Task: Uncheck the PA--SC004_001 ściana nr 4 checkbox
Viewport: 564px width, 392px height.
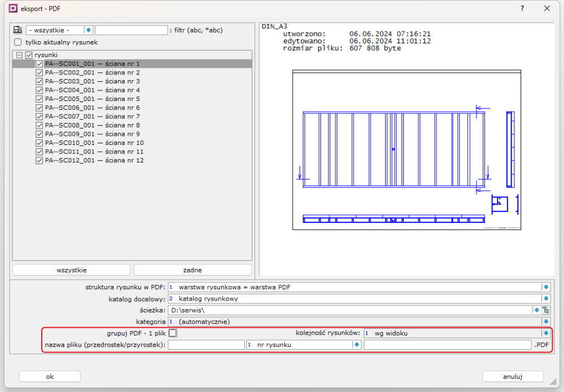Action: [39, 90]
